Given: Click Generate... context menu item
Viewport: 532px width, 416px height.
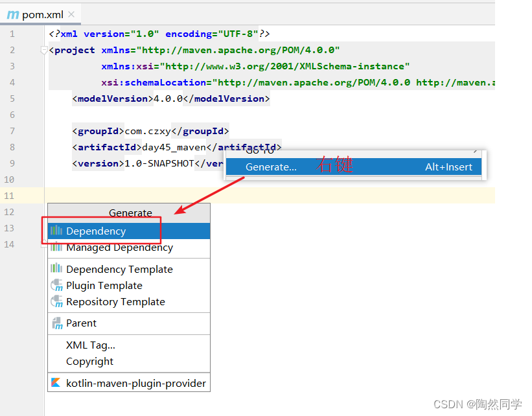Looking at the screenshot, I should click(354, 167).
